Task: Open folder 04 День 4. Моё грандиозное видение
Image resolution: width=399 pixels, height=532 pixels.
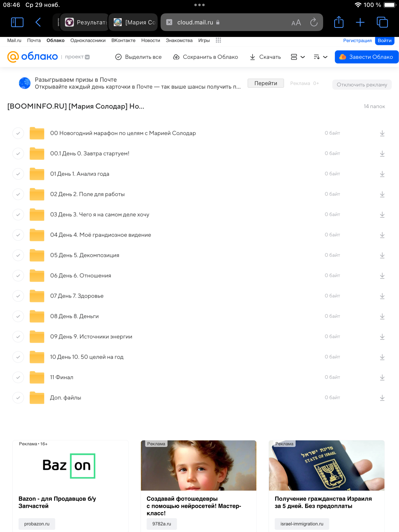Action: tap(100, 235)
